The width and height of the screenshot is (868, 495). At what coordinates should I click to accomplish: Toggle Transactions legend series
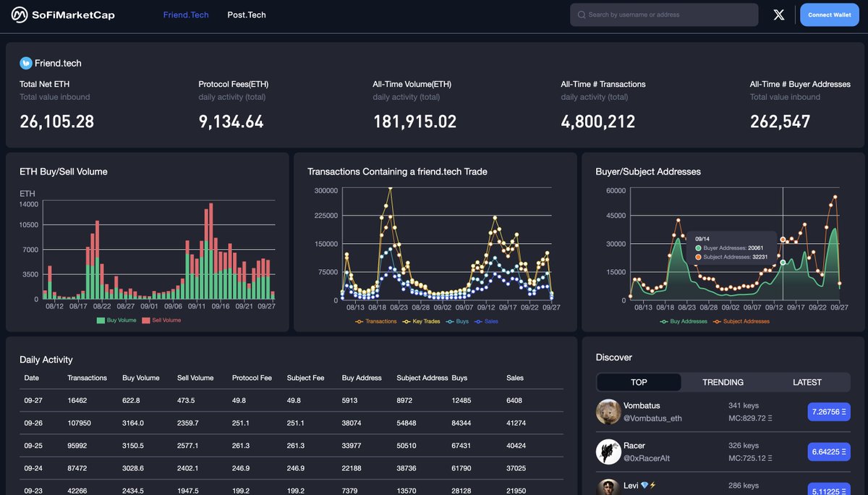[375, 321]
